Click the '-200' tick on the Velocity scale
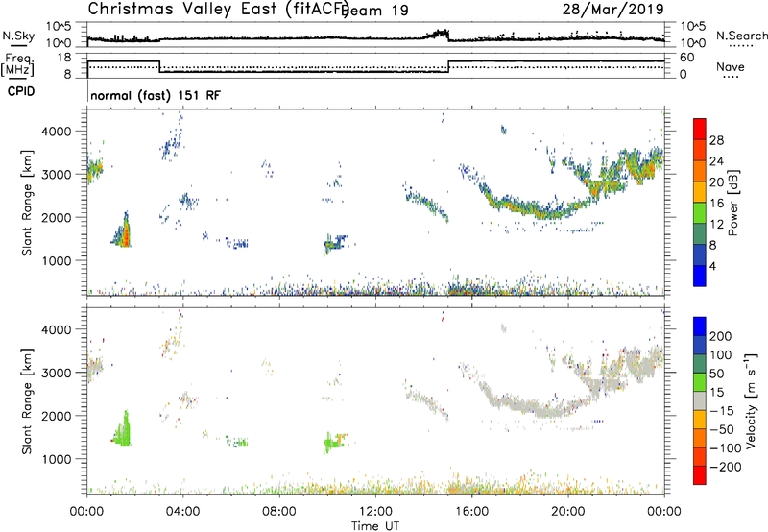Screen dimensions: 768x532 coord(726,467)
